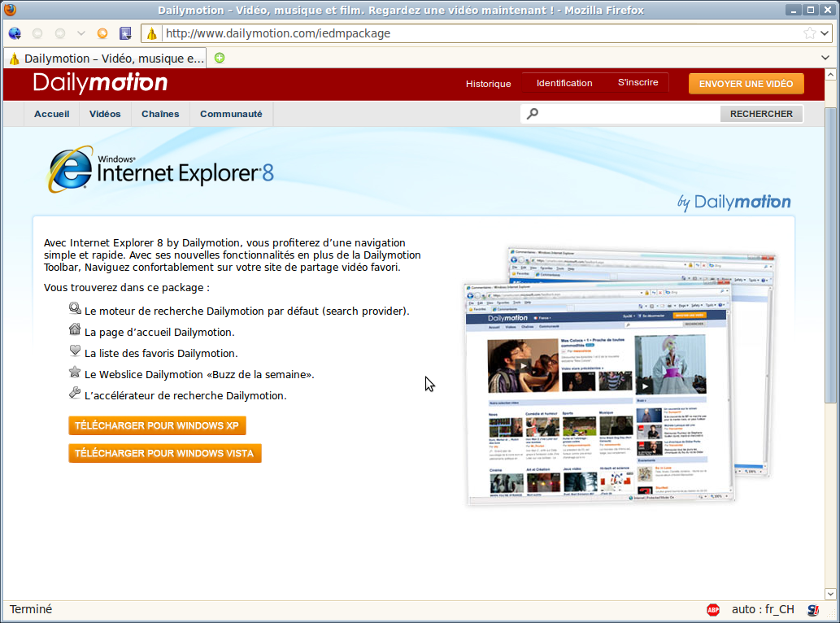The width and height of the screenshot is (840, 623).
Task: Click the 'Terminé' status text
Action: (31, 610)
